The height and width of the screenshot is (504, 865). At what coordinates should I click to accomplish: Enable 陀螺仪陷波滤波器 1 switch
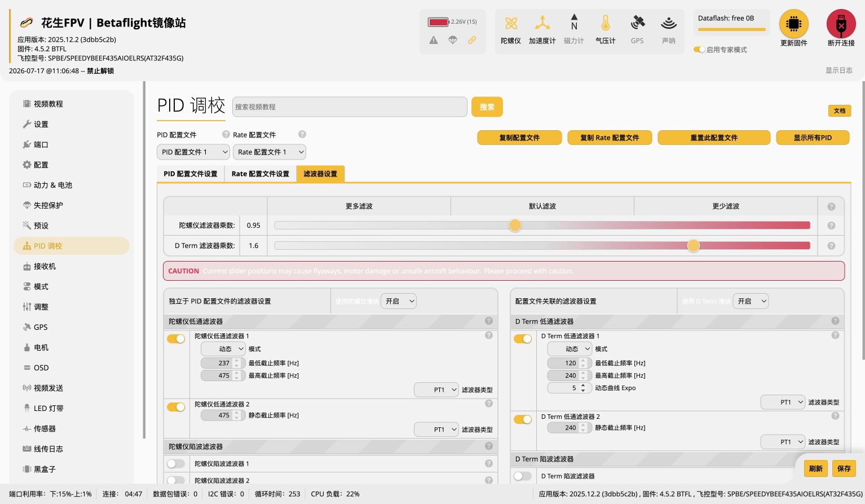176,463
